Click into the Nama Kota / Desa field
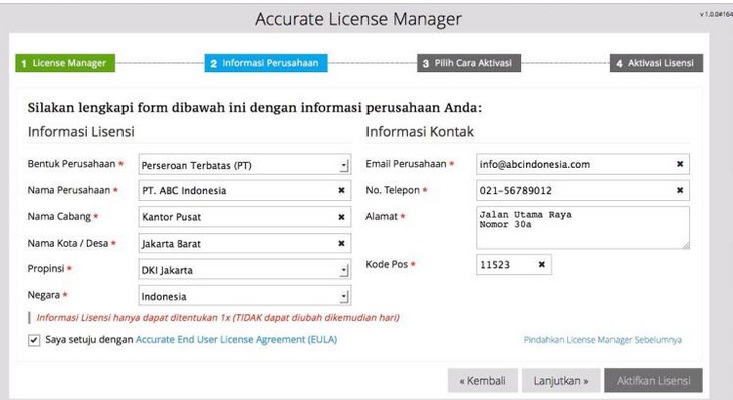This screenshot has width=733, height=400. click(x=244, y=243)
